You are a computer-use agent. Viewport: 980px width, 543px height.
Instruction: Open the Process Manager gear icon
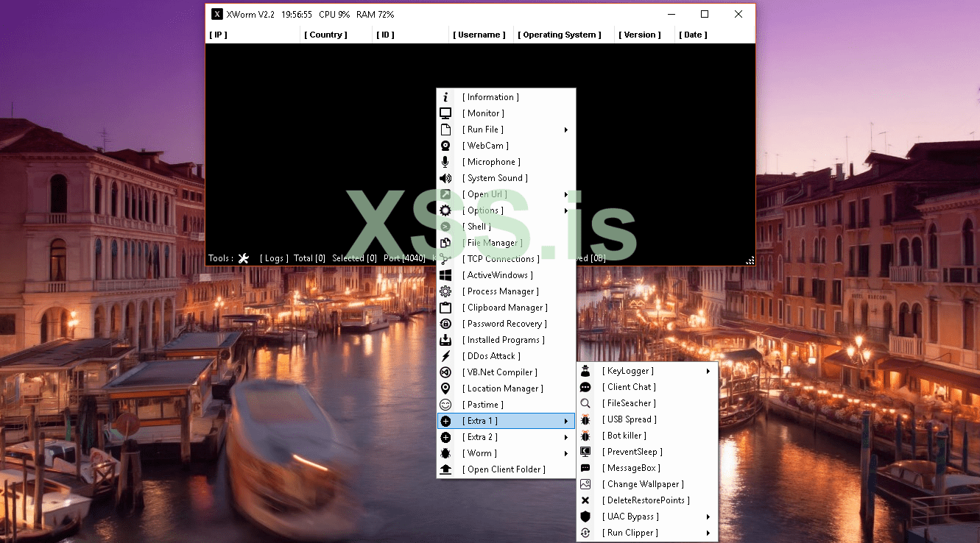pos(445,291)
